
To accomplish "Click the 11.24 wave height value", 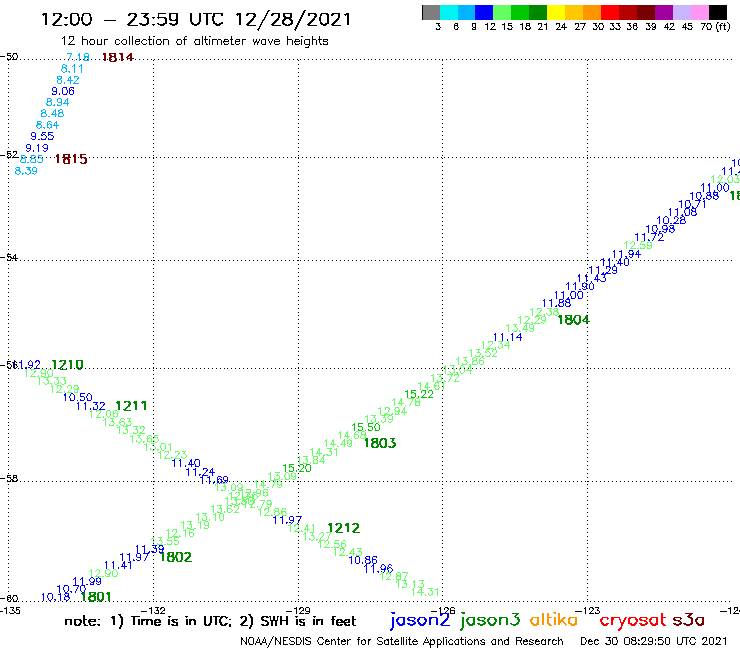I will [x=200, y=472].
